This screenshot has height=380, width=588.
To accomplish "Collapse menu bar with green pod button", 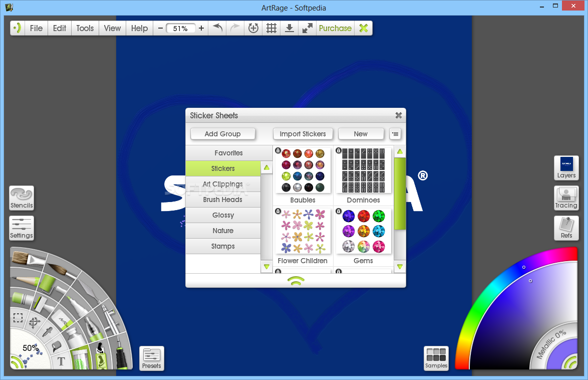I will (17, 28).
